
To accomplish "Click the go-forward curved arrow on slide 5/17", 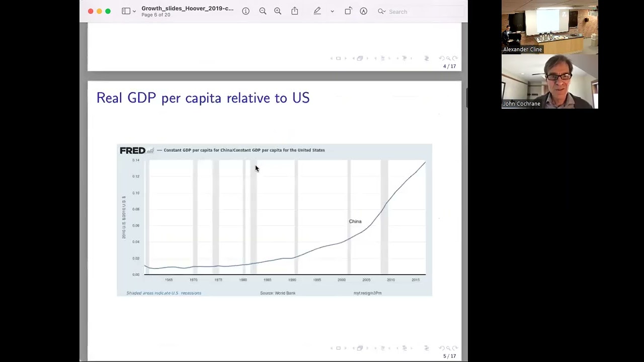I will pos(455,348).
